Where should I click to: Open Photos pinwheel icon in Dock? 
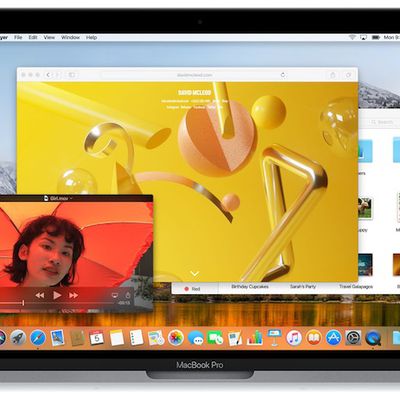coord(176,338)
